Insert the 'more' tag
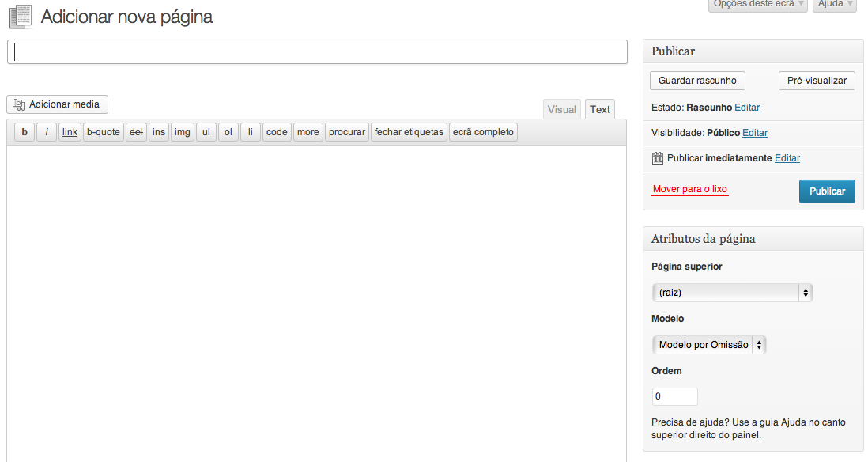The height and width of the screenshot is (462, 868). pos(308,132)
